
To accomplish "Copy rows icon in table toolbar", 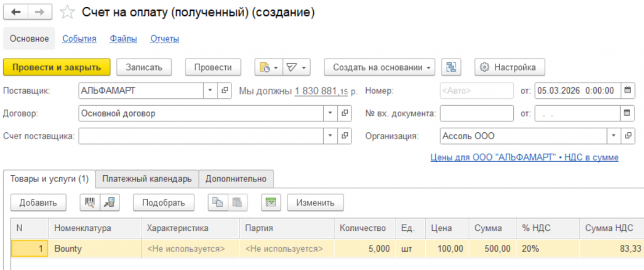I will tap(218, 202).
